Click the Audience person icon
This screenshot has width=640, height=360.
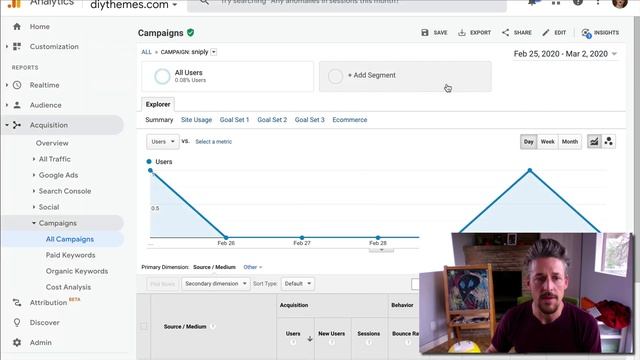tap(17, 105)
